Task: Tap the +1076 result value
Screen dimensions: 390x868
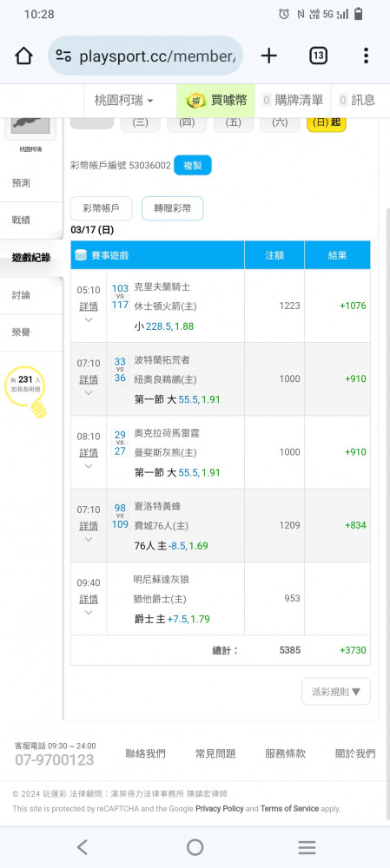Action: 353,306
